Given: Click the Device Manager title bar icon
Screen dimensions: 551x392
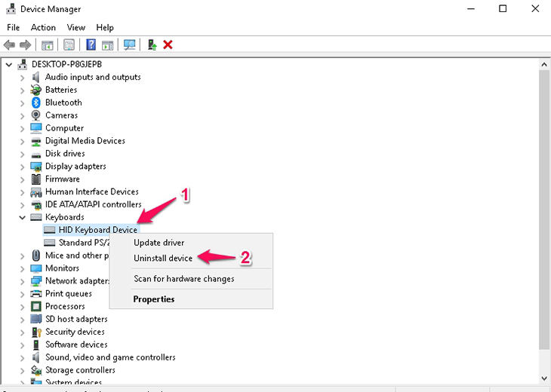Looking at the screenshot, I should (11, 9).
